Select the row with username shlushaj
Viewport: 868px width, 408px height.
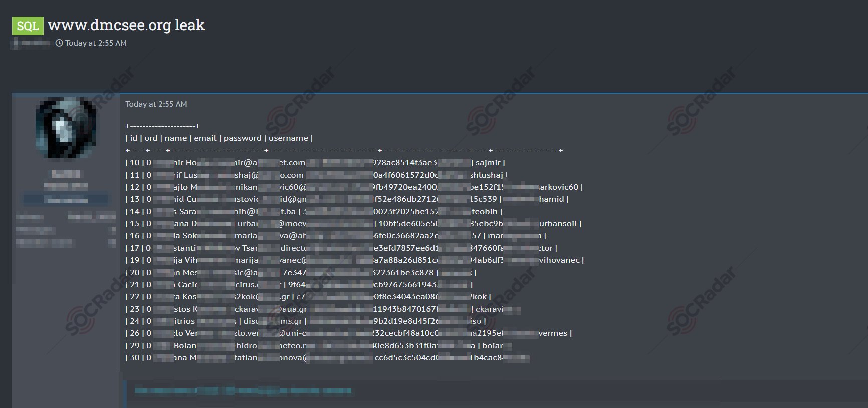pos(317,175)
